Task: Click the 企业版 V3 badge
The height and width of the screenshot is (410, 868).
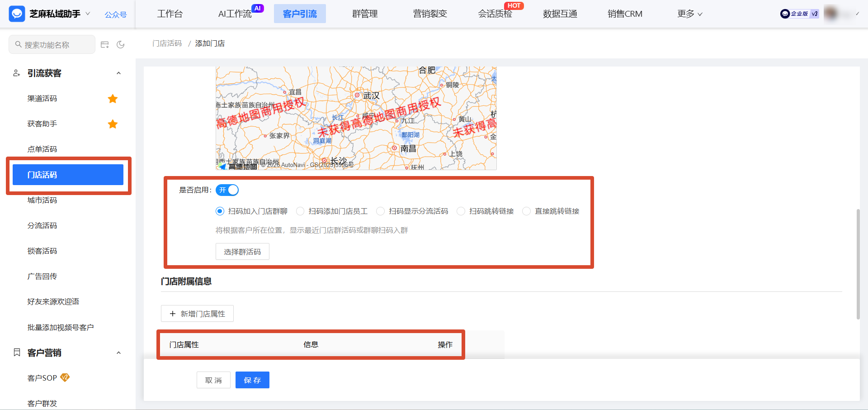Action: click(799, 14)
